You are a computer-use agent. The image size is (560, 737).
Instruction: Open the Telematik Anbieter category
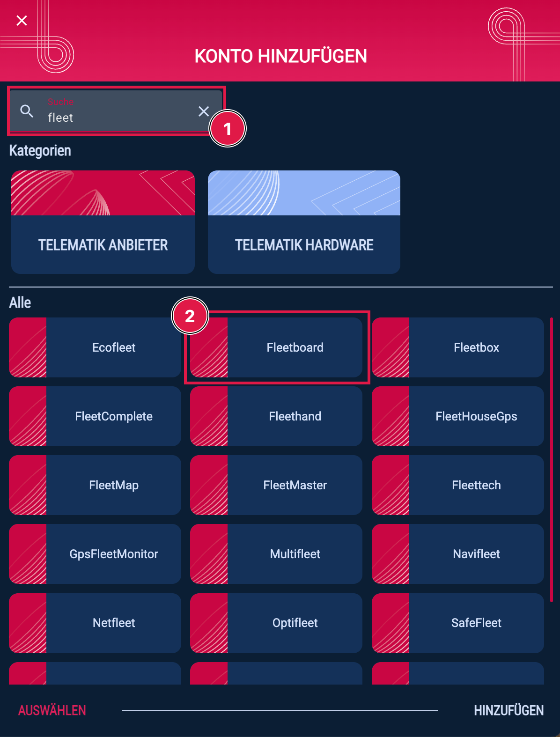(x=103, y=222)
